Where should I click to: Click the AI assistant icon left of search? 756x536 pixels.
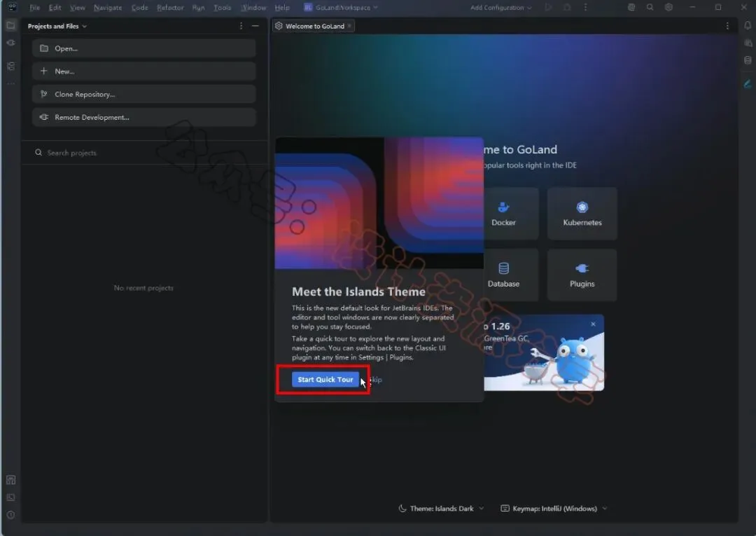click(x=631, y=7)
